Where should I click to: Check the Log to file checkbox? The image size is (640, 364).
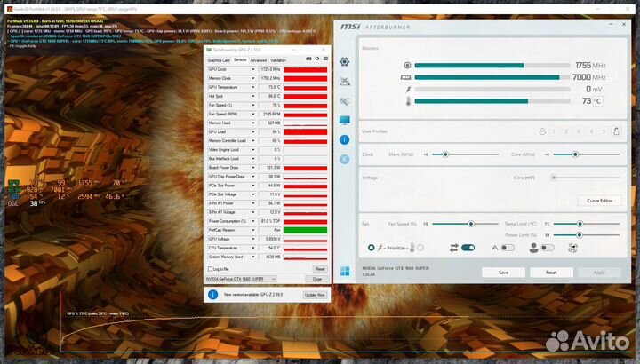coord(210,269)
